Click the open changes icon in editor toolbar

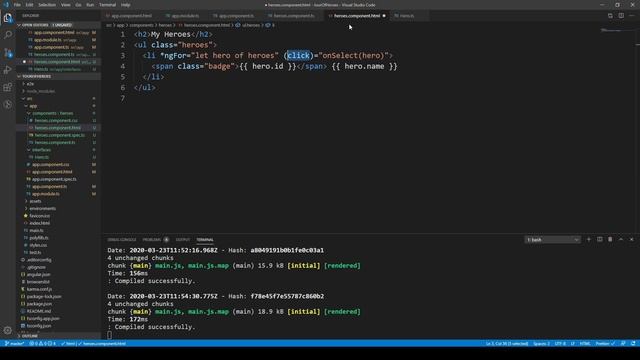coord(610,16)
